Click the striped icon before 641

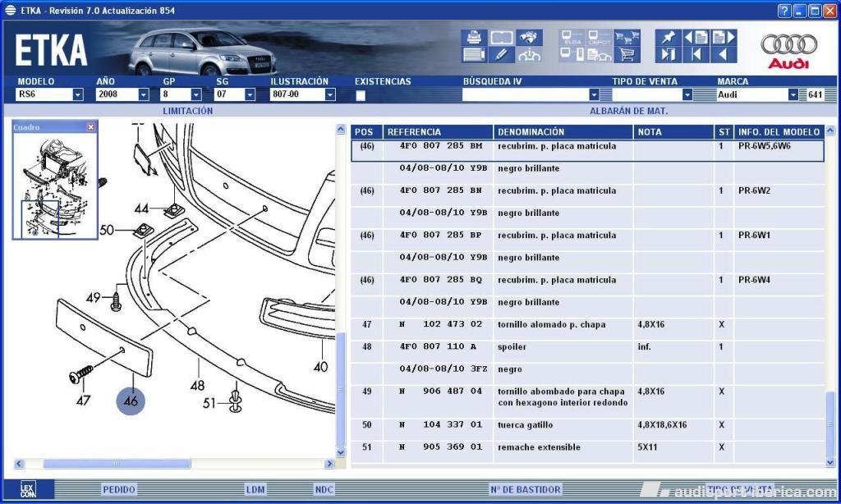click(802, 95)
